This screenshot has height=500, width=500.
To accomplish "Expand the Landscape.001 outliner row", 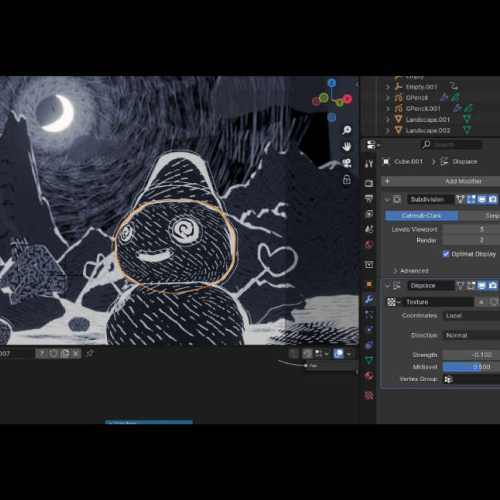I will click(387, 120).
